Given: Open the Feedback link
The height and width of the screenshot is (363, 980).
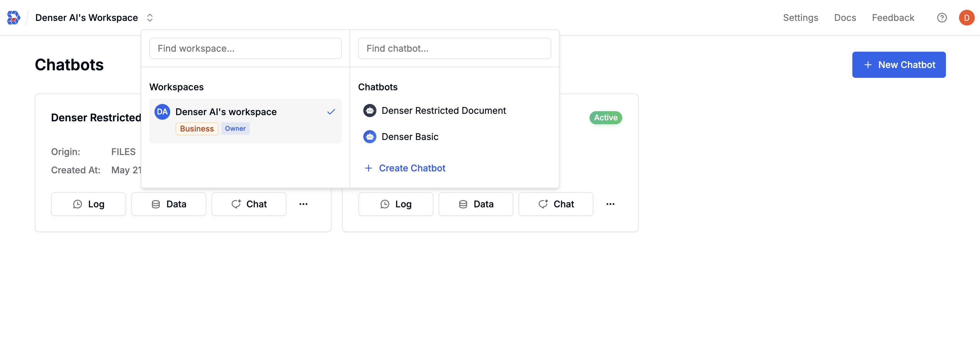Looking at the screenshot, I should tap(893, 18).
